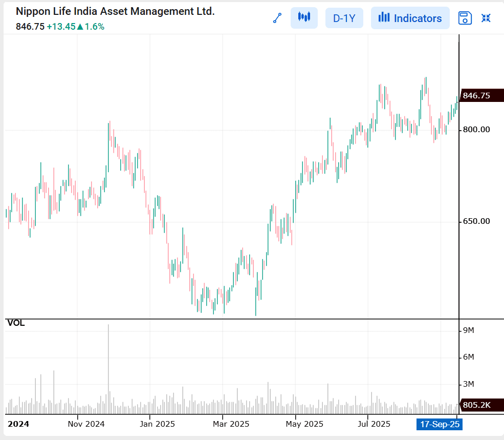
Task: Click the Nippon Life India Asset Management title
Action: [x=115, y=11]
